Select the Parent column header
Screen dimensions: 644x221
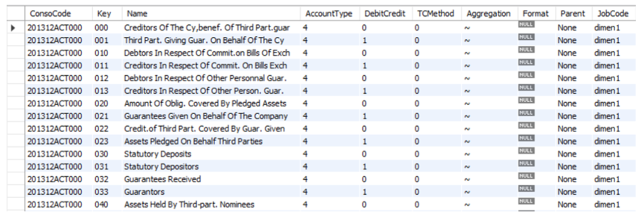pos(573,14)
